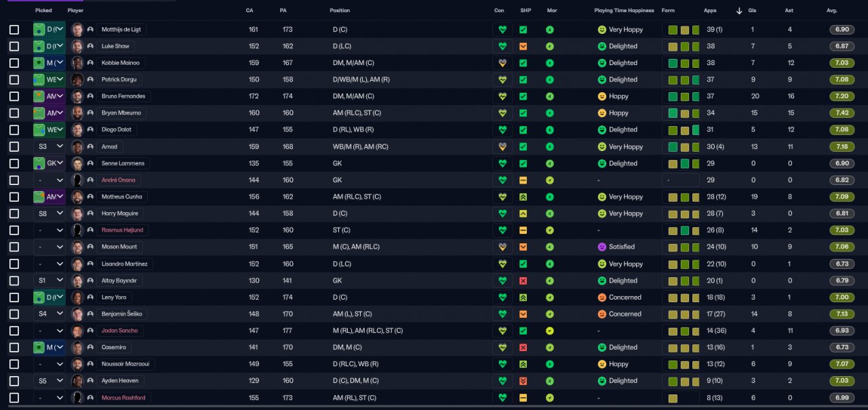Click the happiness smiley for Bruno Fernandes

pos(601,96)
